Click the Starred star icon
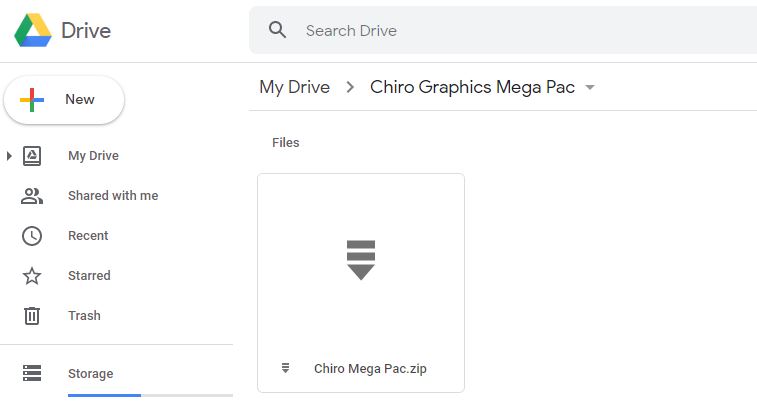This screenshot has width=757, height=405. pyautogui.click(x=32, y=276)
